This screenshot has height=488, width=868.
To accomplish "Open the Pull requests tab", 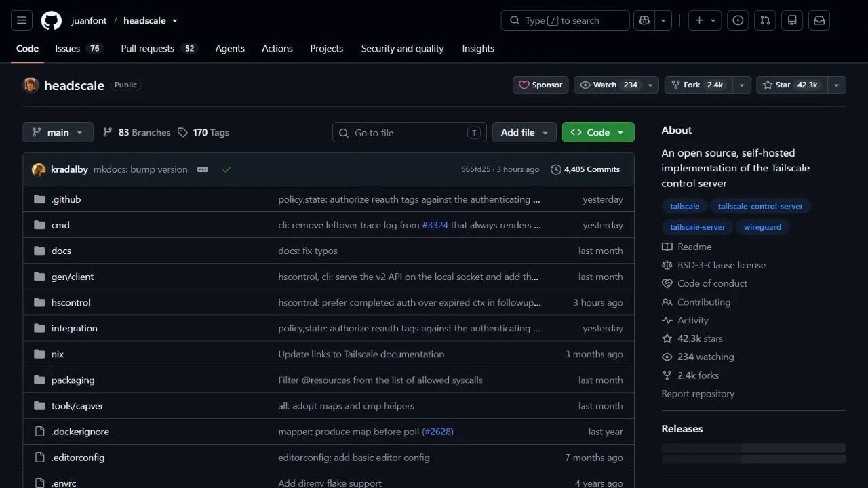I will pos(159,48).
